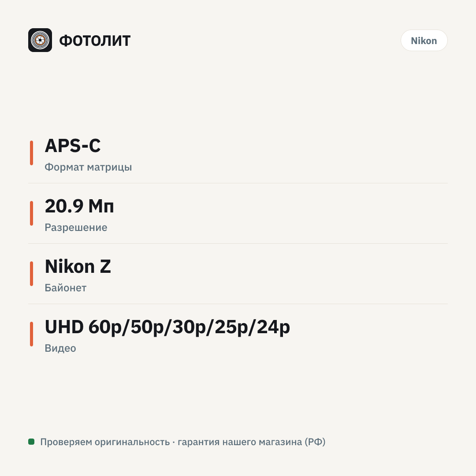Click the Видео label

tap(60, 348)
